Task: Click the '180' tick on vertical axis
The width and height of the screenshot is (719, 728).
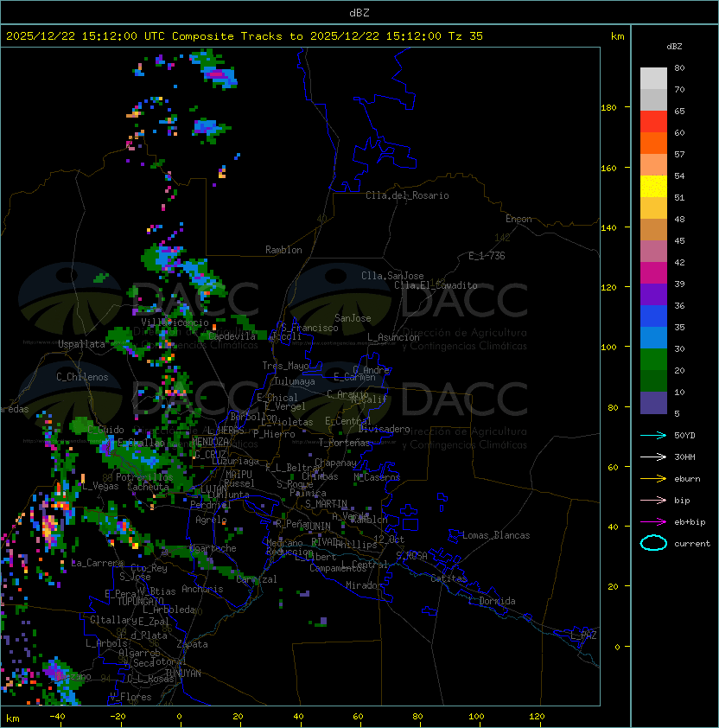Action: coord(608,108)
